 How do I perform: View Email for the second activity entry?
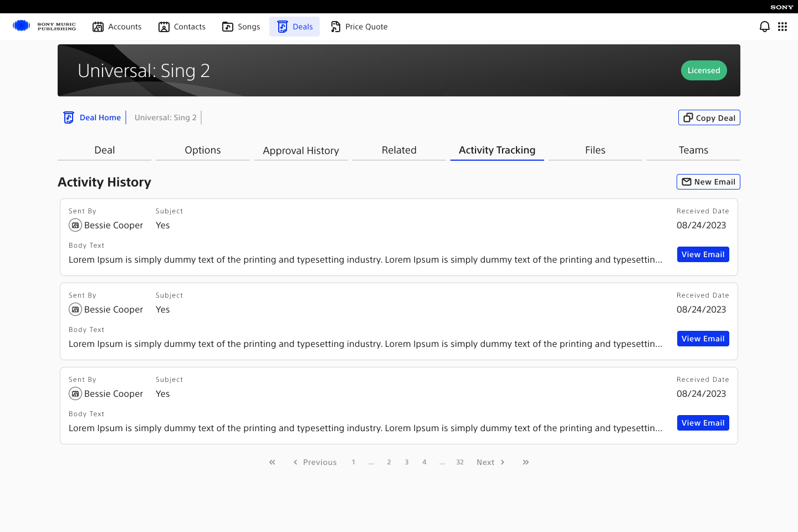tap(703, 339)
